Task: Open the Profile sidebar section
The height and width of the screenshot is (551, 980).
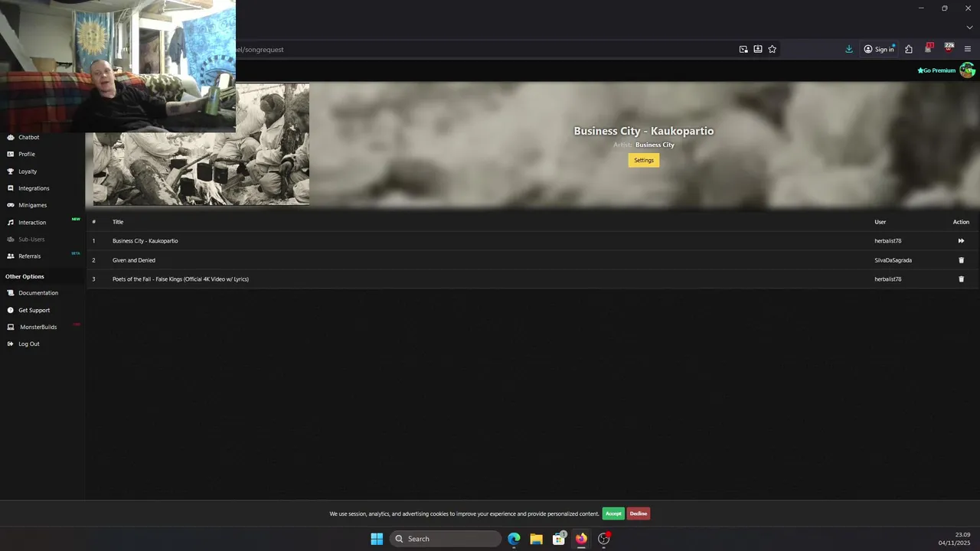Action: point(27,154)
